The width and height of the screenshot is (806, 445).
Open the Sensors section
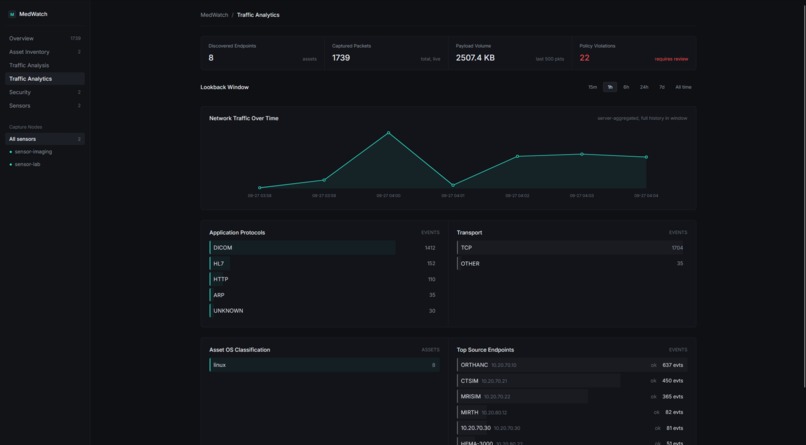tap(45, 105)
